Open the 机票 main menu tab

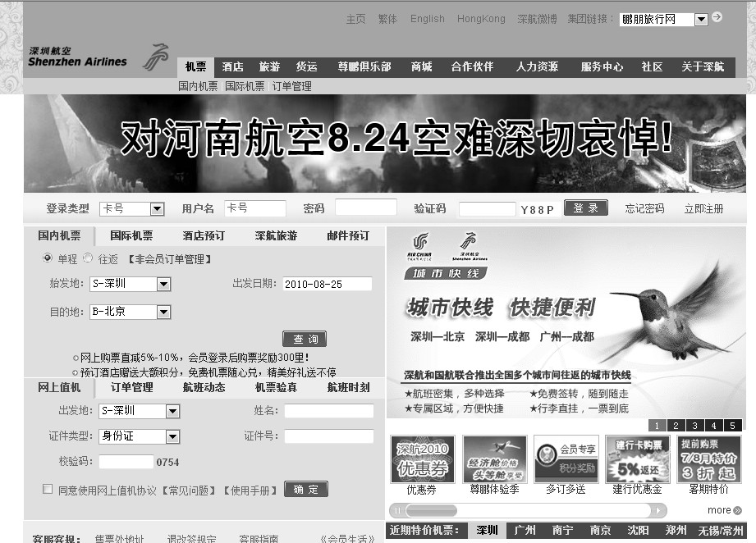point(195,67)
